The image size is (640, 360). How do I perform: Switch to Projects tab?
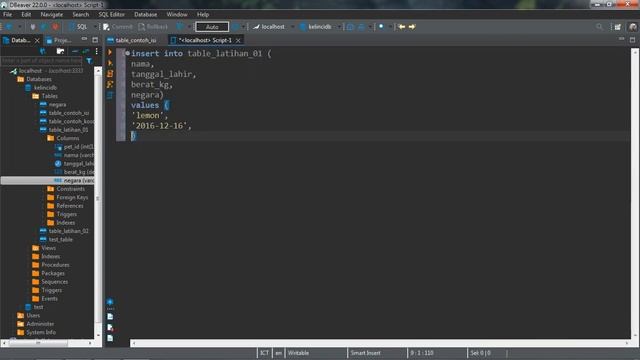(59, 40)
